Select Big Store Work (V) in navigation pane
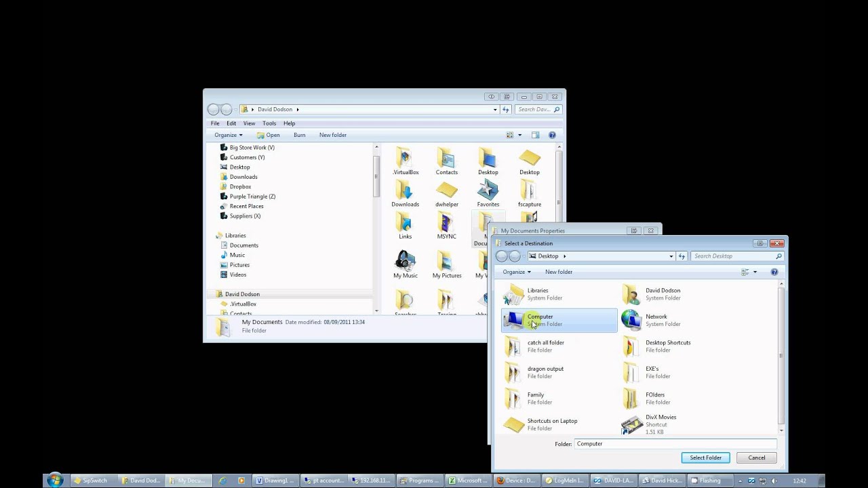 252,147
